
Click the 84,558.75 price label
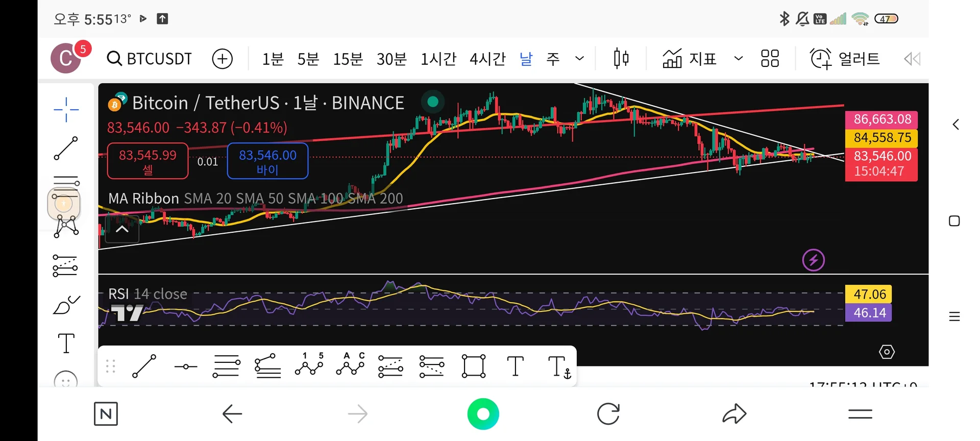point(881,138)
